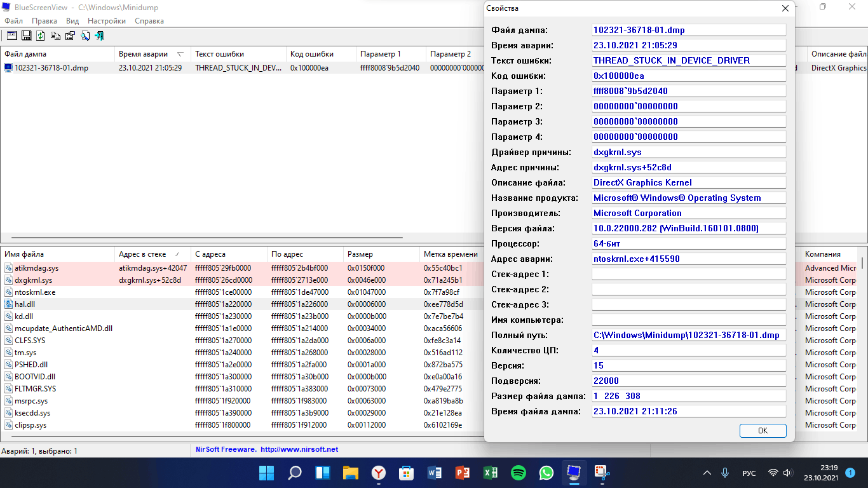The image size is (868, 488).
Task: Open Excel from the taskbar
Action: pyautogui.click(x=491, y=473)
